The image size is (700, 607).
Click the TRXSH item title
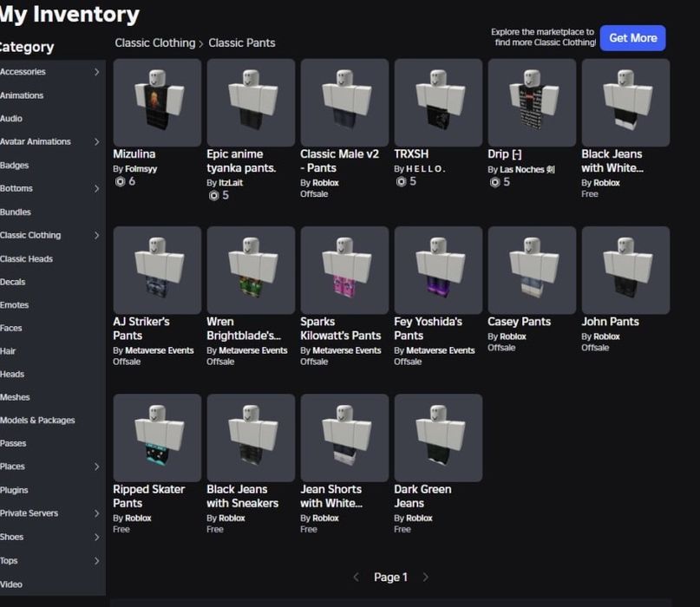[411, 154]
